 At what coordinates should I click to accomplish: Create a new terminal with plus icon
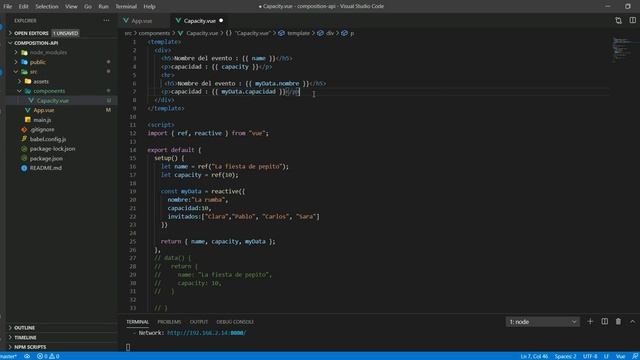590,322
